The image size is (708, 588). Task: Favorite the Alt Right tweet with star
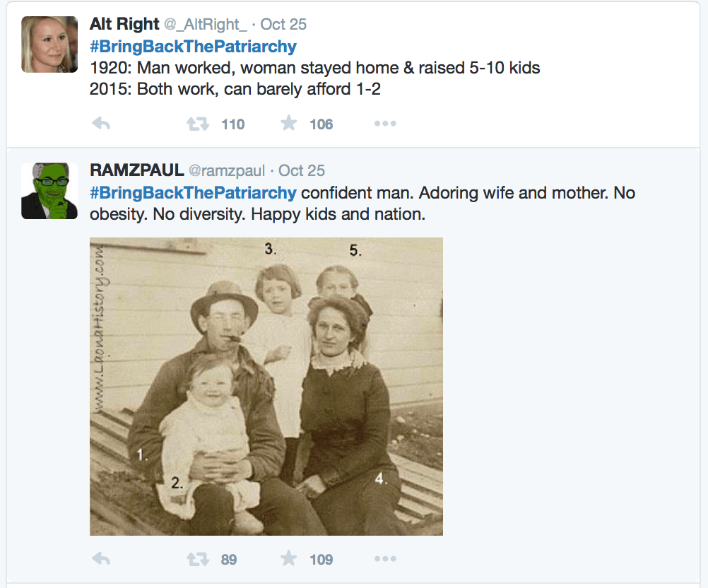pos(288,124)
